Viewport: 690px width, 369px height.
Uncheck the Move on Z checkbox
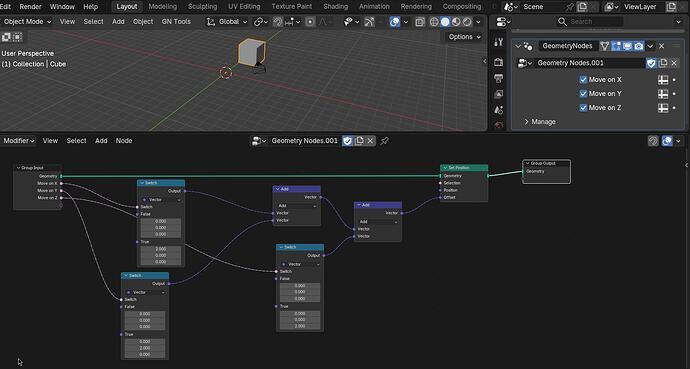click(584, 108)
